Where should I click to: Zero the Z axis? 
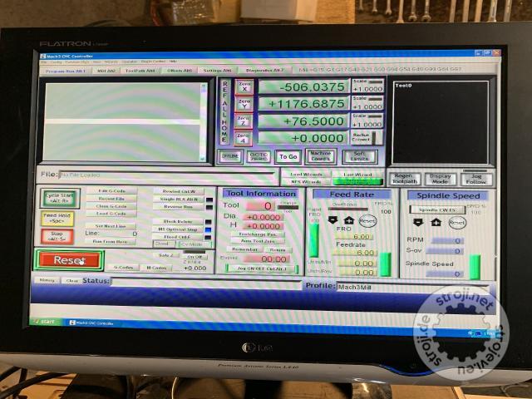click(x=244, y=121)
